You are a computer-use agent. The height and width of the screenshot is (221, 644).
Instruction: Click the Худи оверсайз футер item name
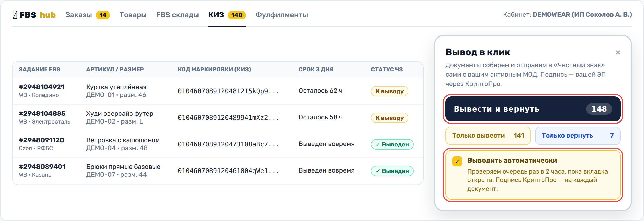click(x=120, y=114)
